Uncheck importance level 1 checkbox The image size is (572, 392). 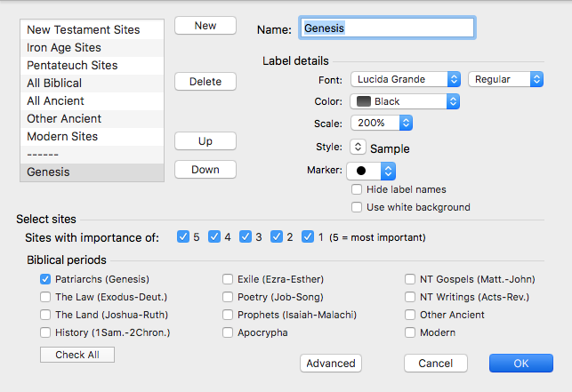click(x=308, y=236)
